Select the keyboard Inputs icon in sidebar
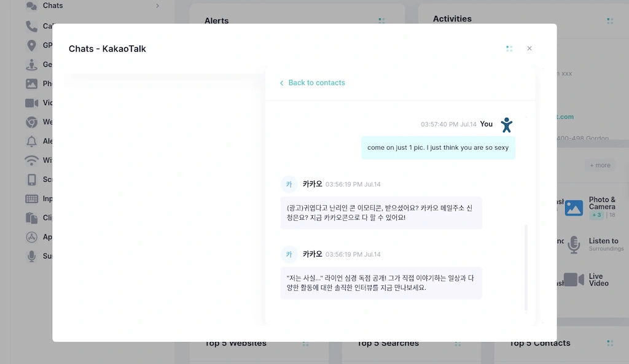The image size is (629, 364). pos(33,198)
